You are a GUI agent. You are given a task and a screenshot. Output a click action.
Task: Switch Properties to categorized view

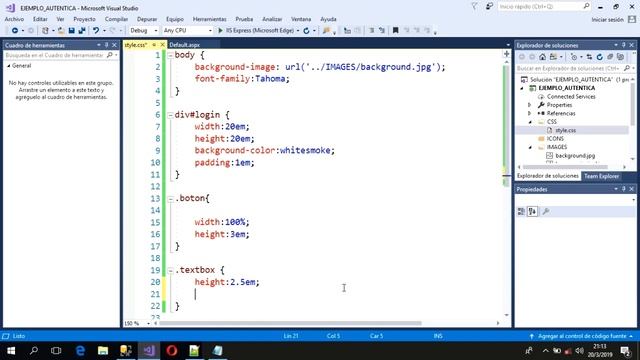pos(521,211)
